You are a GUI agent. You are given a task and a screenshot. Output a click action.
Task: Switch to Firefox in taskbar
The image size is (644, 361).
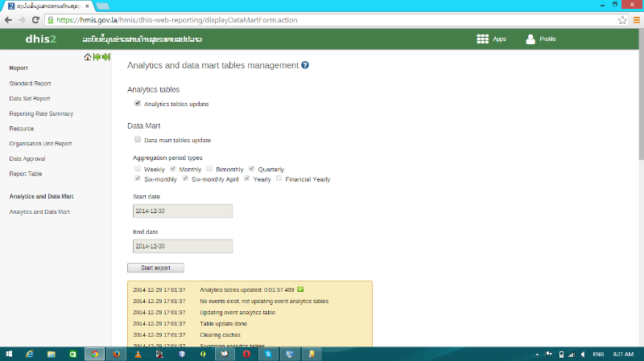[116, 354]
